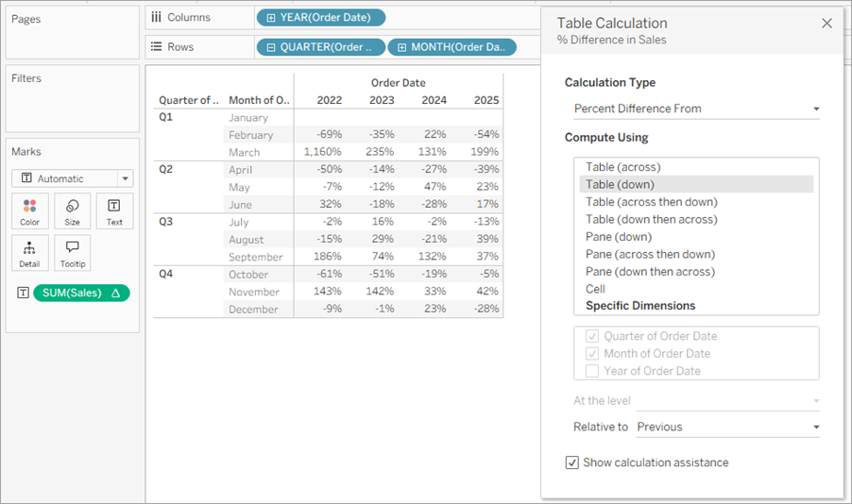Screen dimensions: 852x504
Task: Collapse the QUARTER(Order Date) pill
Action: (270, 47)
